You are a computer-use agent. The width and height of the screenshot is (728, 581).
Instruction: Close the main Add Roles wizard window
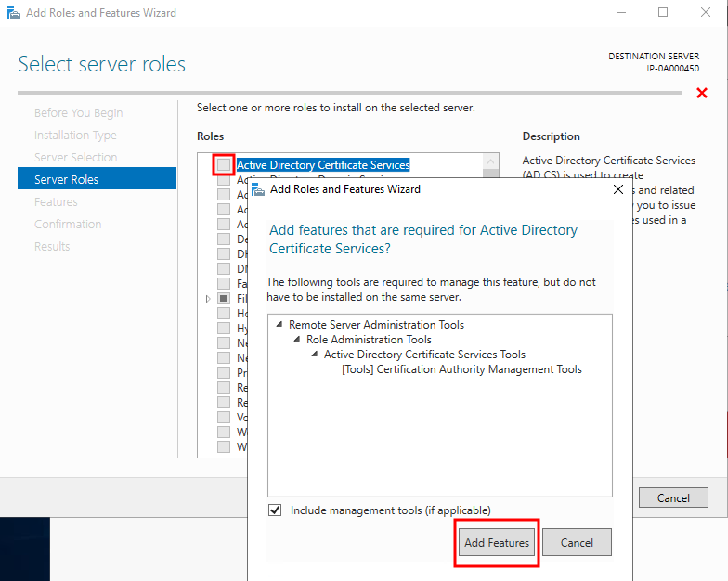point(706,13)
